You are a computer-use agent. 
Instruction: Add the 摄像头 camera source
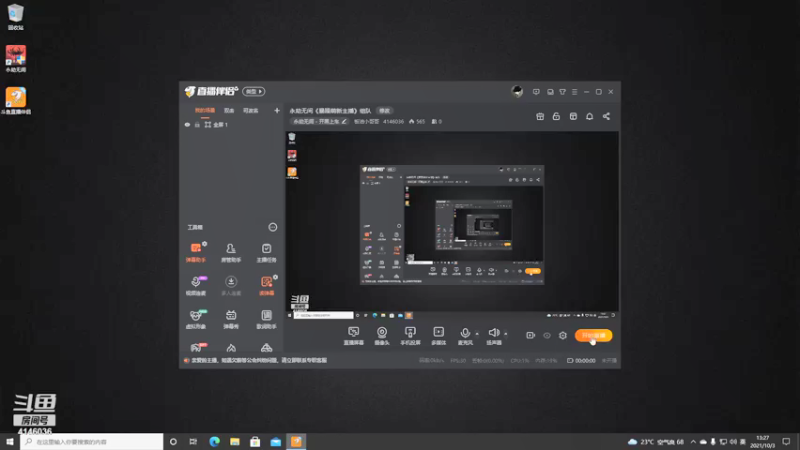[x=382, y=336]
